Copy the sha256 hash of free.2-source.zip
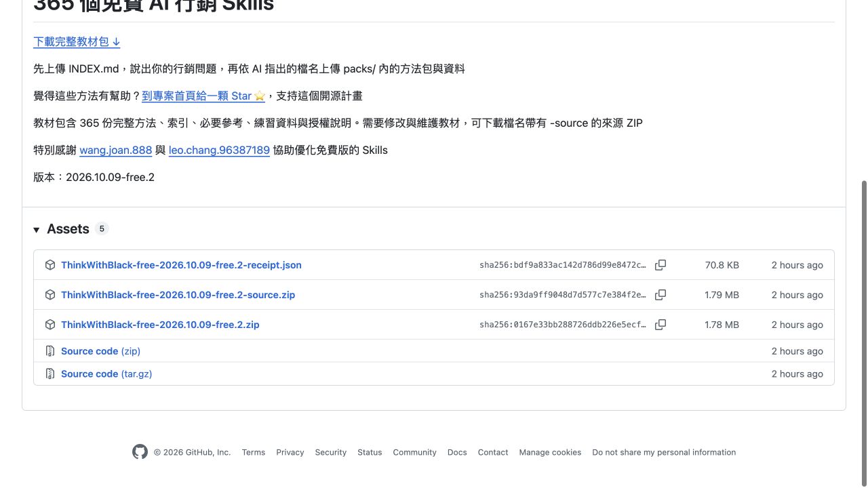This screenshot has width=868, height=488. pos(660,295)
